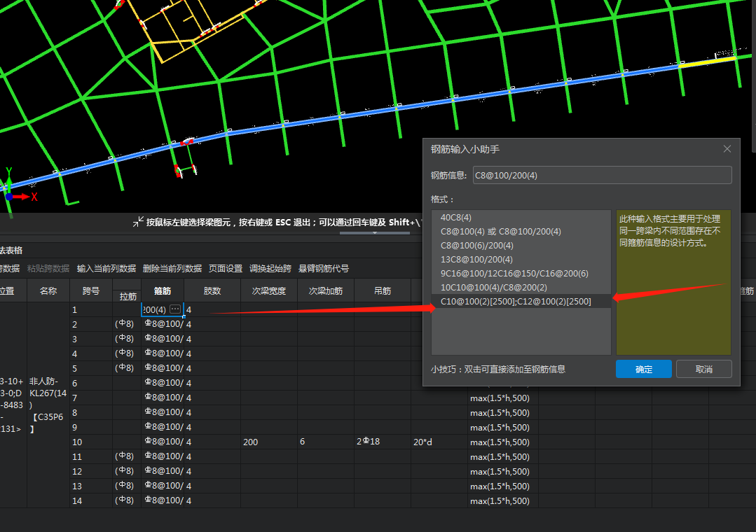Click beam name cell 非人防-KL267(14)
This screenshot has height=532, width=756.
pos(48,405)
